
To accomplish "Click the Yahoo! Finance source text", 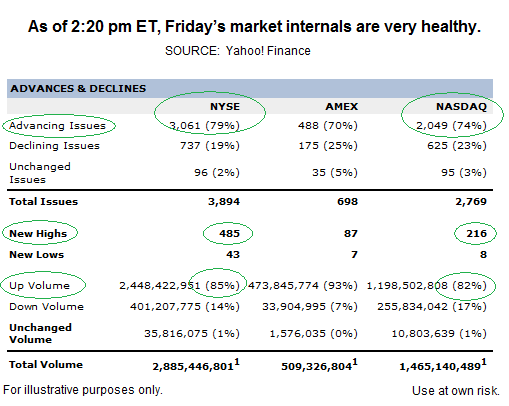I will tap(268, 51).
